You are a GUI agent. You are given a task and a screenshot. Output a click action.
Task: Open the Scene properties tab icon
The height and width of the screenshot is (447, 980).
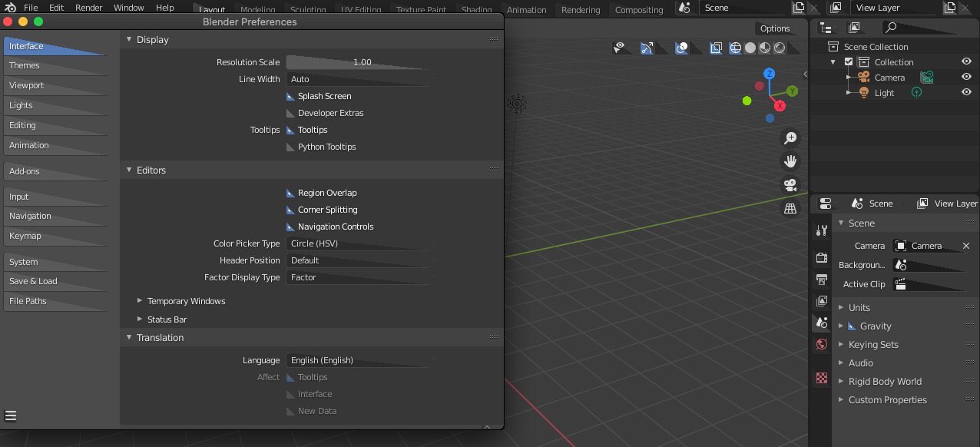point(822,323)
